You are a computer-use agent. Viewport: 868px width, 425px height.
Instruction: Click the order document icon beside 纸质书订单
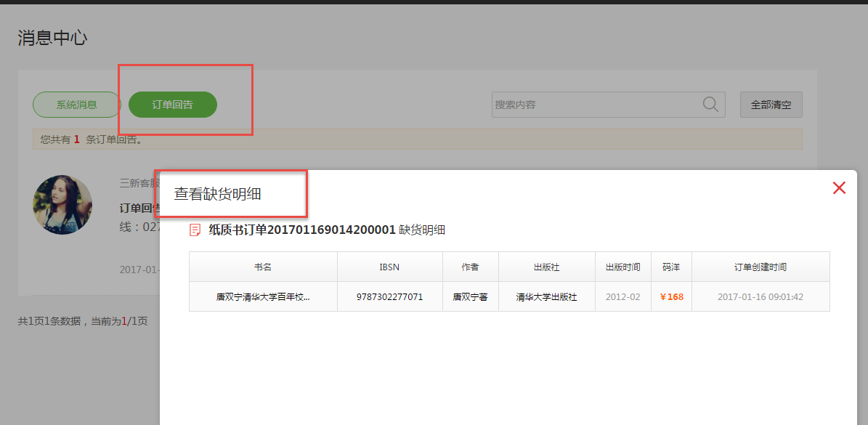point(195,230)
